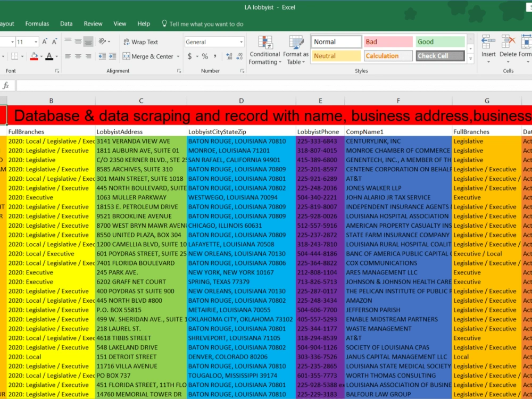
Task: Click the Tell me what you want to do box
Action: point(203,24)
